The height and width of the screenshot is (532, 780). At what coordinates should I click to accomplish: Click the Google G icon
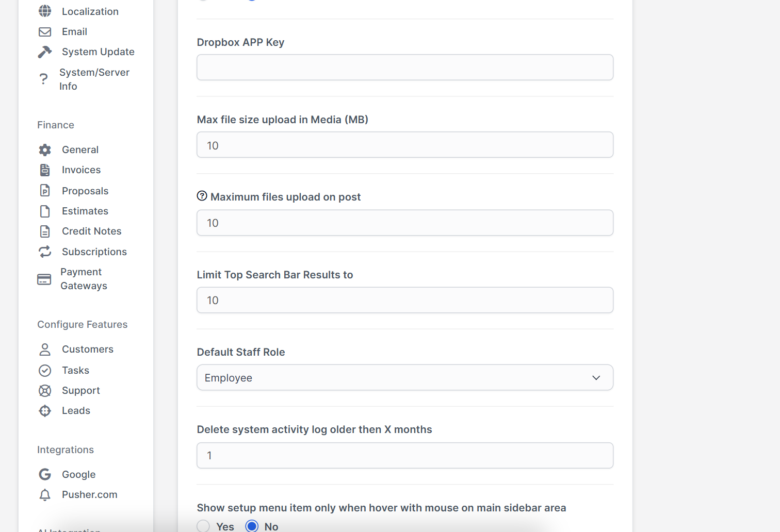[x=45, y=474]
